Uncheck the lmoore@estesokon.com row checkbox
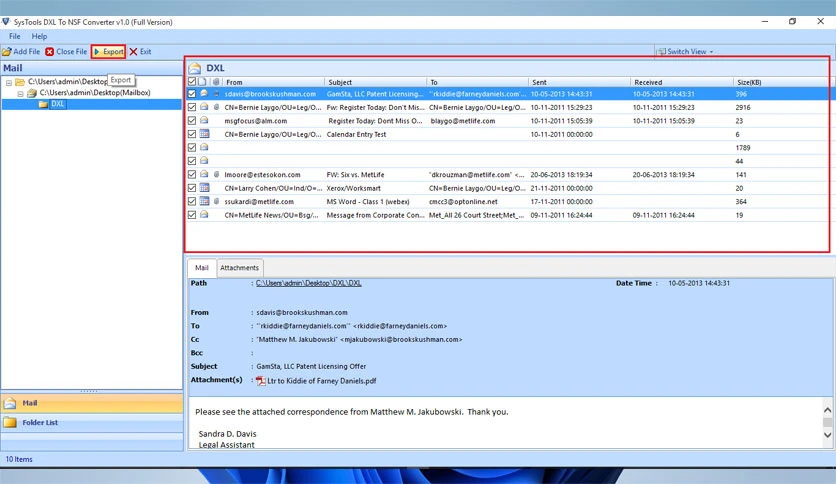 click(x=192, y=174)
